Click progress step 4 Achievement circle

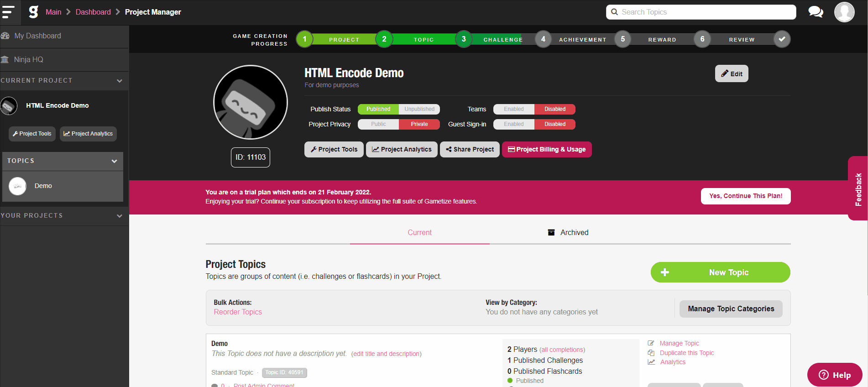pyautogui.click(x=543, y=39)
